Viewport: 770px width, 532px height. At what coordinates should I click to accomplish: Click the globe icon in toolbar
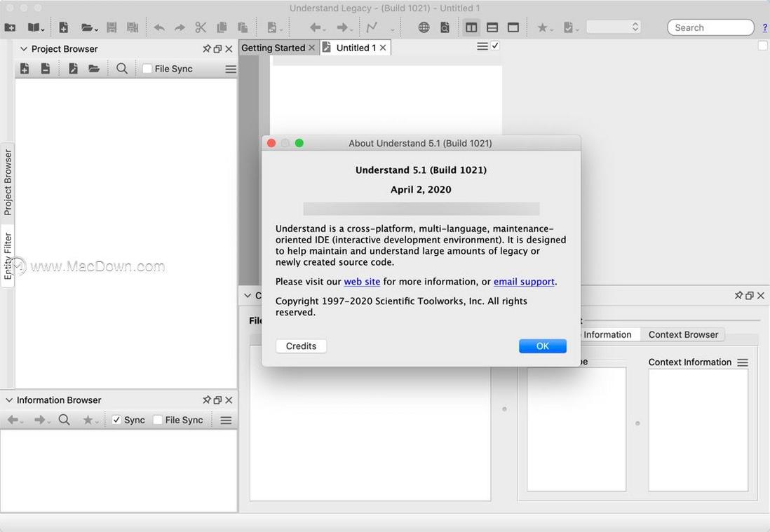(424, 27)
